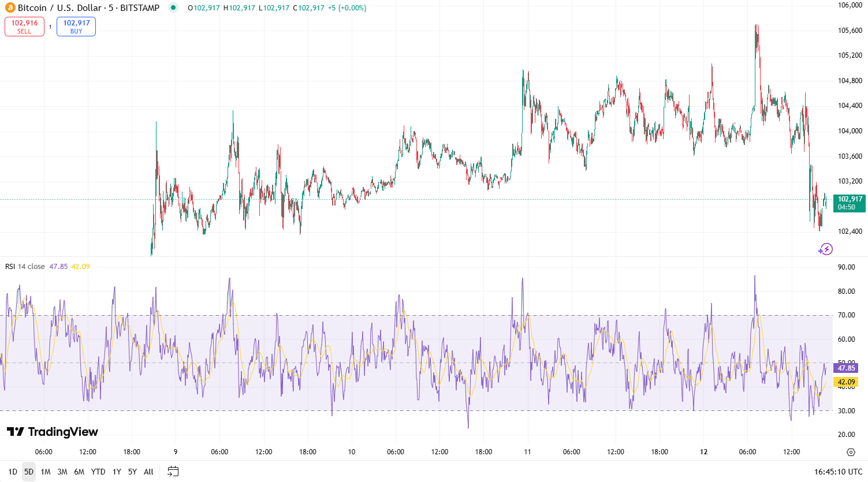Click the purple 47.85 RSI legend value
The image size is (868, 482).
[58, 267]
